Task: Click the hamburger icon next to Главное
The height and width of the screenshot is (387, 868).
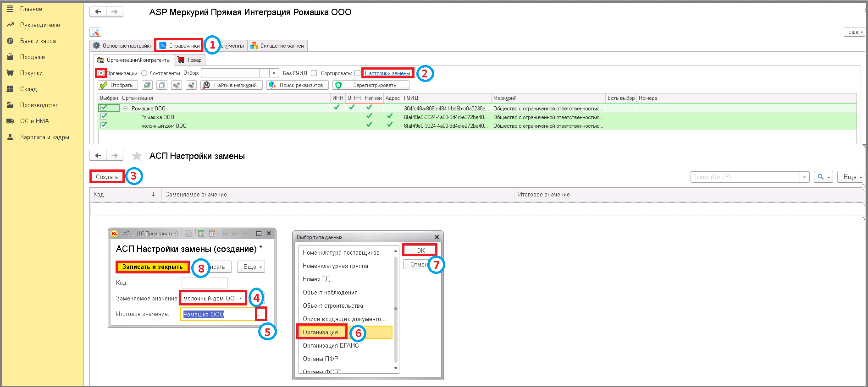Action: pyautogui.click(x=10, y=9)
